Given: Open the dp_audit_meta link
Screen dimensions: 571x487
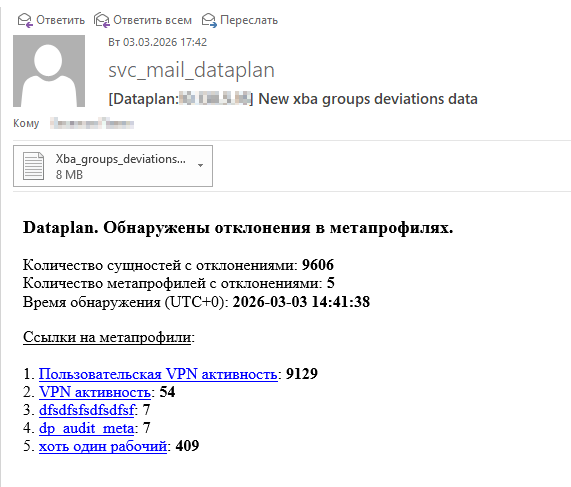Looking at the screenshot, I should pyautogui.click(x=87, y=428).
